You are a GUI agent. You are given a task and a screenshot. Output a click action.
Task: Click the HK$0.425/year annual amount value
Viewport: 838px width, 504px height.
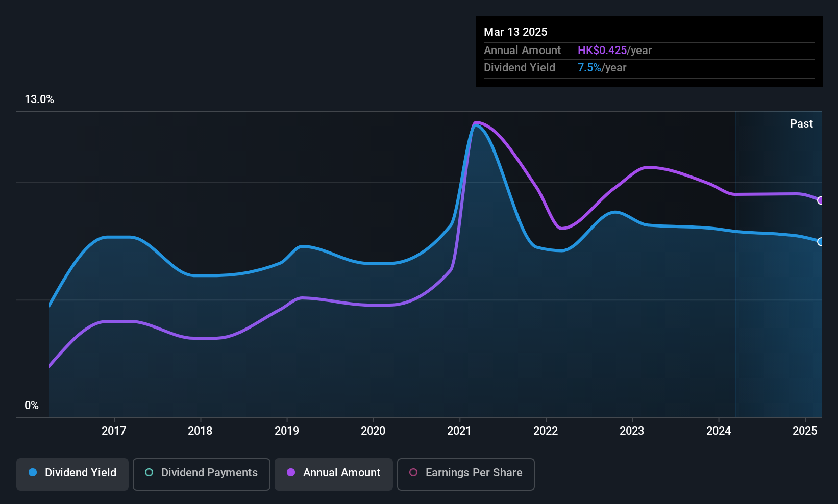coord(614,51)
